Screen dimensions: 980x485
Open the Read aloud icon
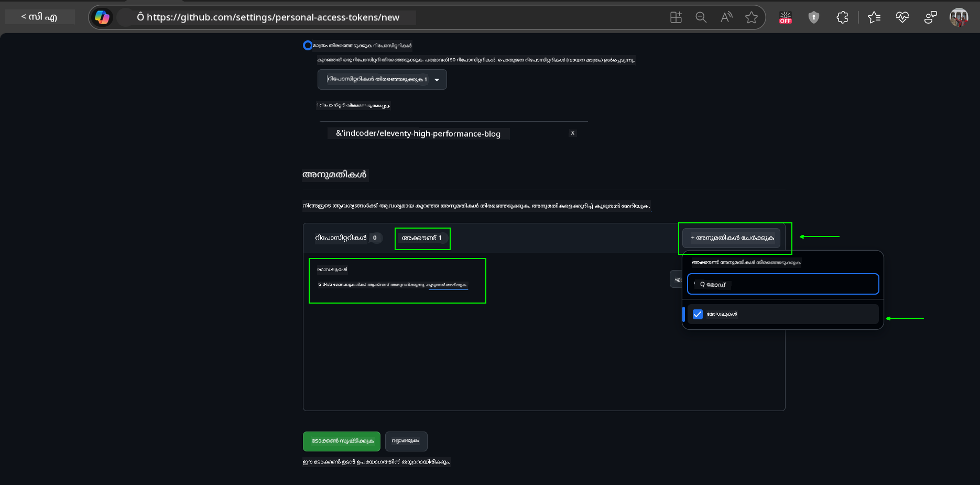click(726, 17)
